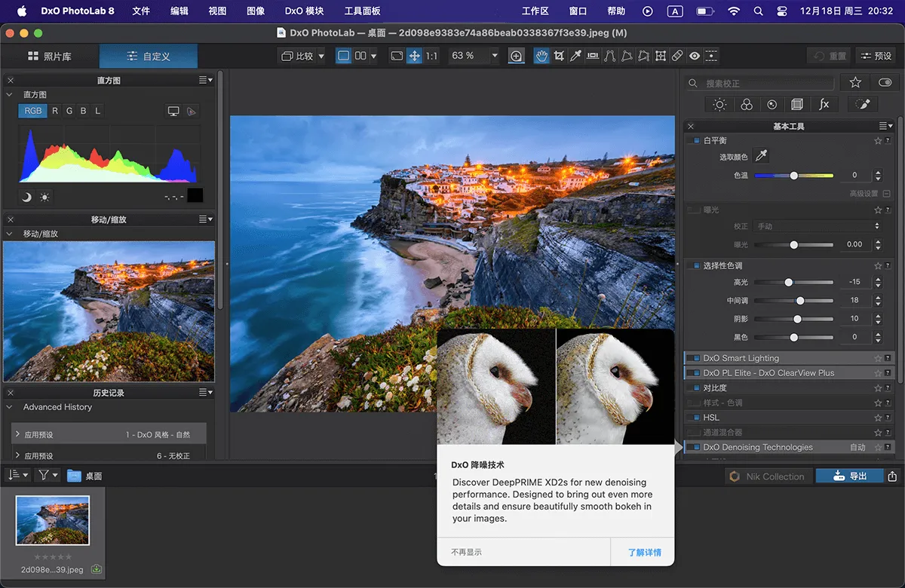The height and width of the screenshot is (588, 905).
Task: Show the Light corrections sun icon tab
Action: tap(719, 105)
